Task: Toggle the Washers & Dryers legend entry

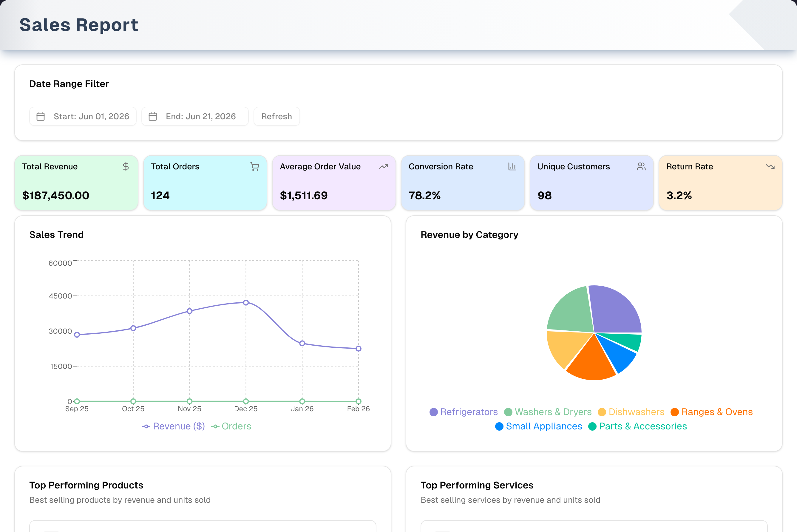Action: click(548, 412)
